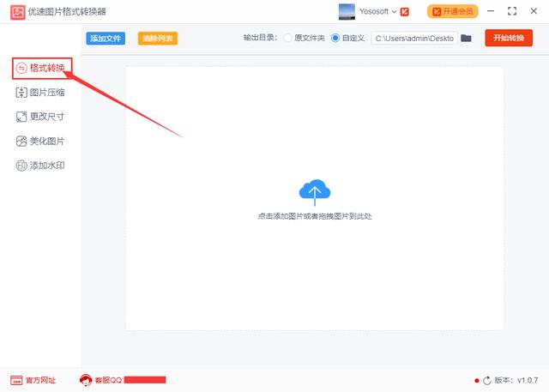Click the cloud upload icon
The height and width of the screenshot is (392, 549).
[x=314, y=192]
